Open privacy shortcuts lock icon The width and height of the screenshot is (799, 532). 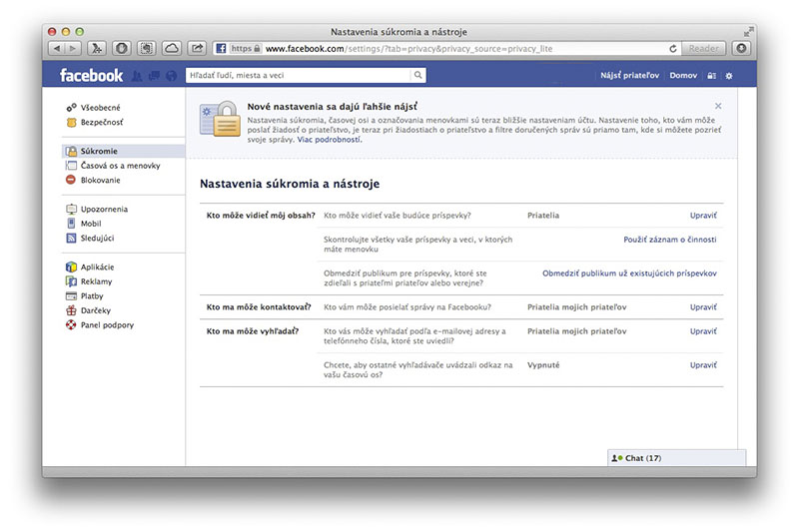pyautogui.click(x=711, y=75)
